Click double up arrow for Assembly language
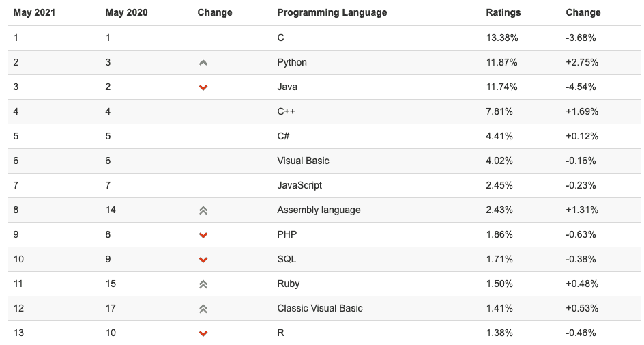This screenshot has height=345, width=644. click(203, 210)
